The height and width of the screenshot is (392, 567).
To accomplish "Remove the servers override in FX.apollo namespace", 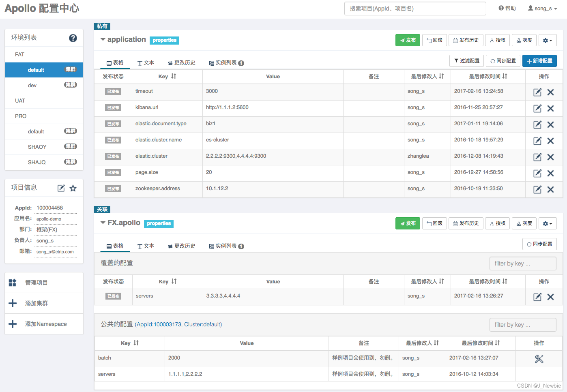I will point(551,297).
